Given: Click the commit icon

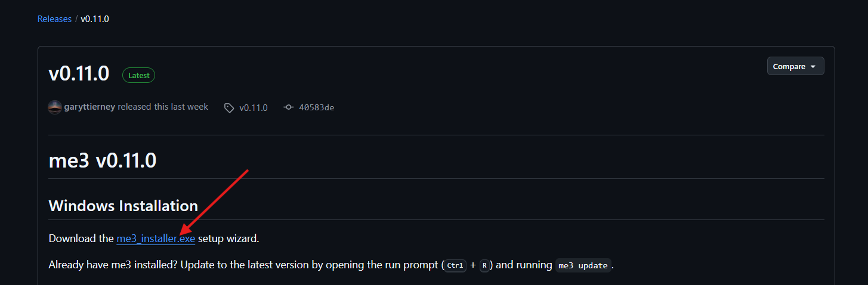Looking at the screenshot, I should pyautogui.click(x=289, y=107).
